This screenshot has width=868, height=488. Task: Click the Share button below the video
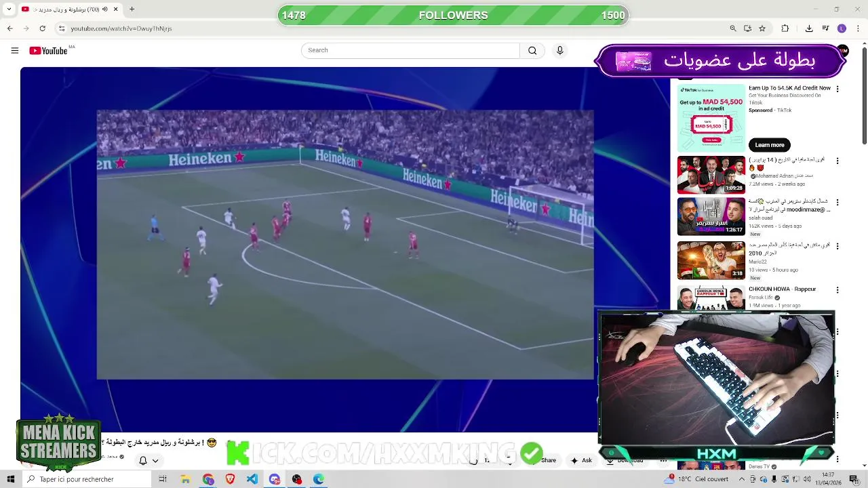coord(545,460)
